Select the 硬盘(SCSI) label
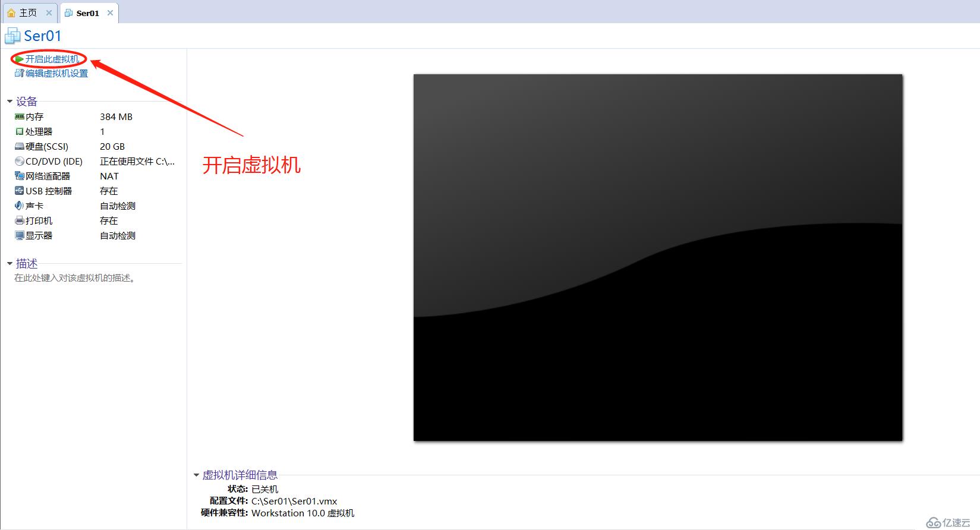The width and height of the screenshot is (980, 530). click(x=47, y=147)
